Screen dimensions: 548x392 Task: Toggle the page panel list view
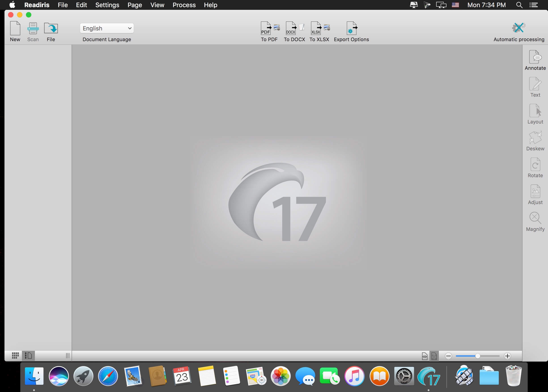(x=28, y=356)
